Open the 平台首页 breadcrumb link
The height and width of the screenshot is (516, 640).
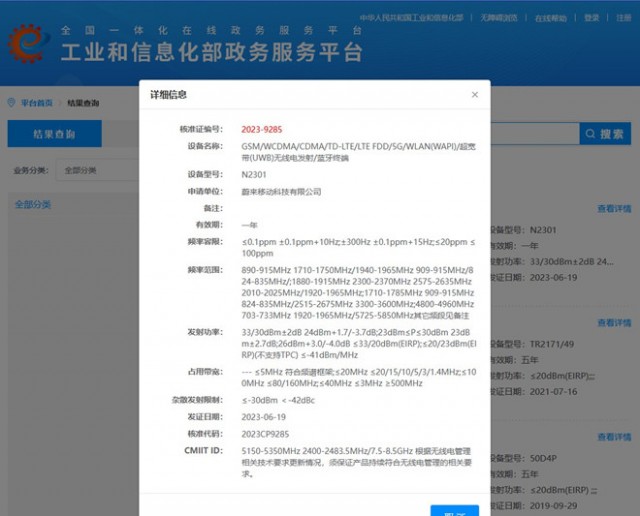[37, 103]
